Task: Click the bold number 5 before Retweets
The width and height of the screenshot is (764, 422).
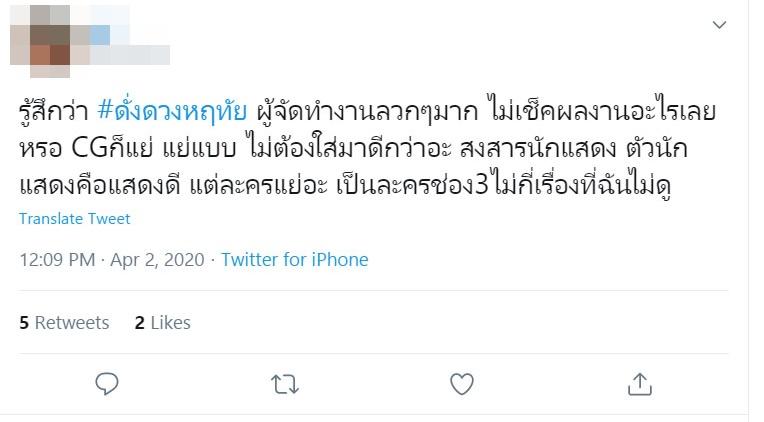Action: [x=24, y=323]
